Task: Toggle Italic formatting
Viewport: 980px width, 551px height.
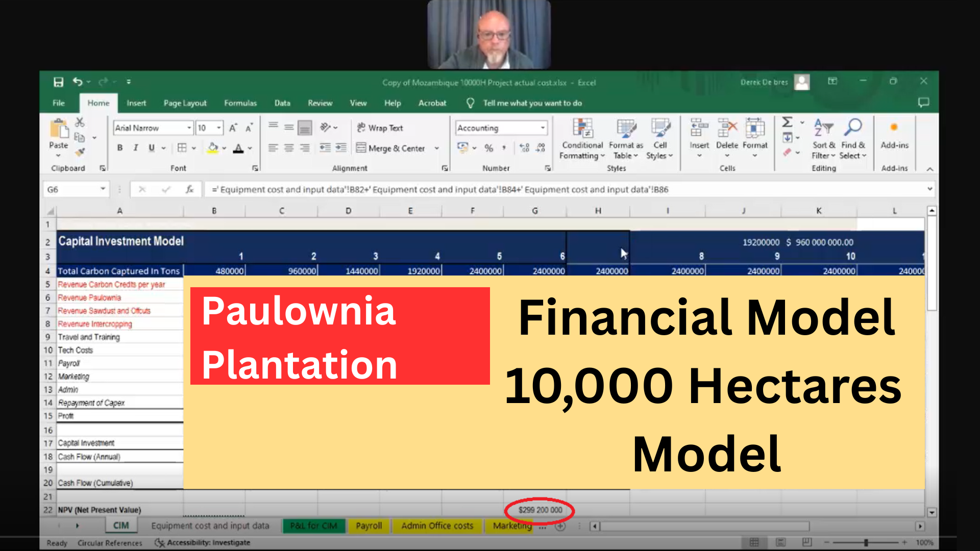Action: pos(135,148)
